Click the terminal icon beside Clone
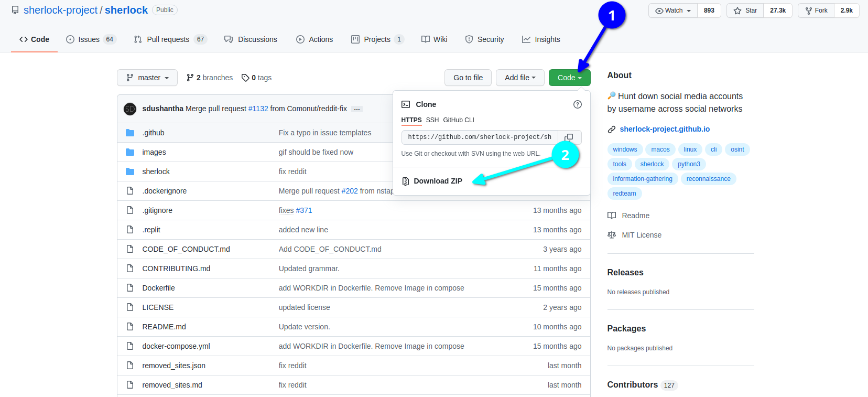This screenshot has height=397, width=868. 406,104
